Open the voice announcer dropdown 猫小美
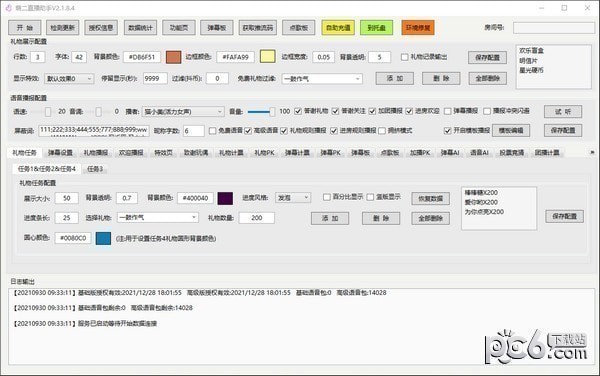Viewport: 600px width, 376px height. 183,112
